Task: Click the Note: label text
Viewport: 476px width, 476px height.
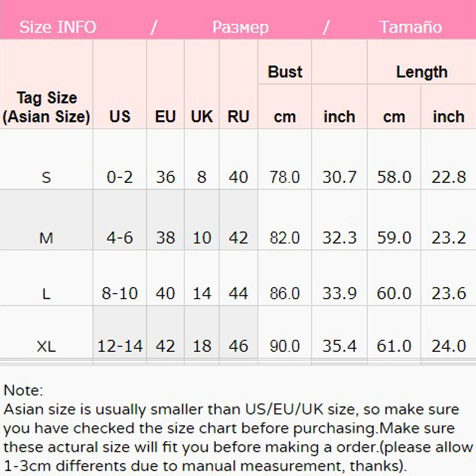Action: [x=23, y=391]
